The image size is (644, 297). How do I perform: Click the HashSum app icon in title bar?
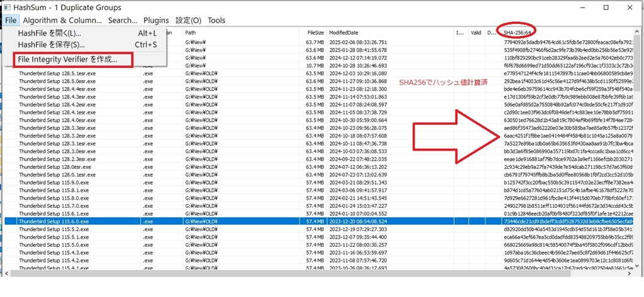[7, 8]
